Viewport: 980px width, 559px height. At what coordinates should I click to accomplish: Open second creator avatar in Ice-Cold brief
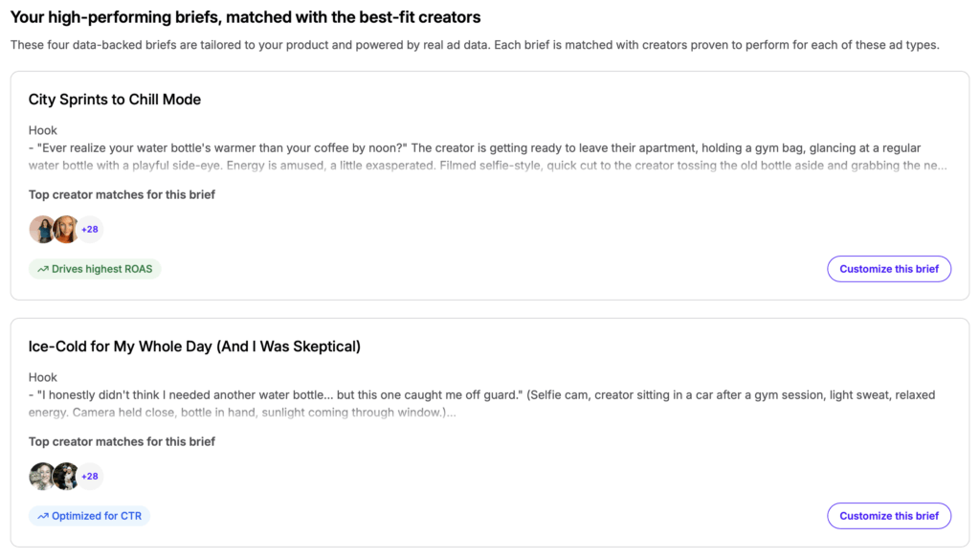(65, 477)
